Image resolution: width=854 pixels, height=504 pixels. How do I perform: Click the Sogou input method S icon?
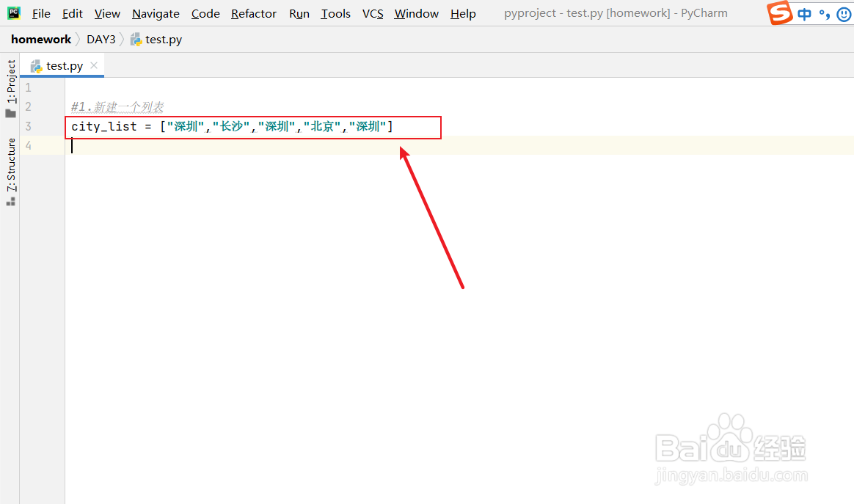[x=780, y=13]
